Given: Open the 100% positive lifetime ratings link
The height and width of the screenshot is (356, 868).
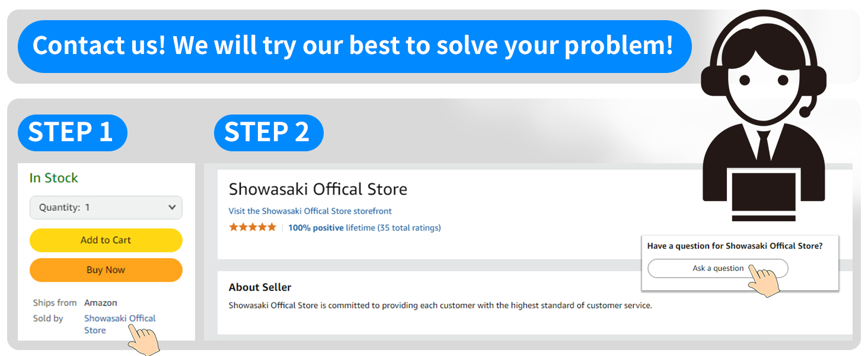Looking at the screenshot, I should point(364,228).
